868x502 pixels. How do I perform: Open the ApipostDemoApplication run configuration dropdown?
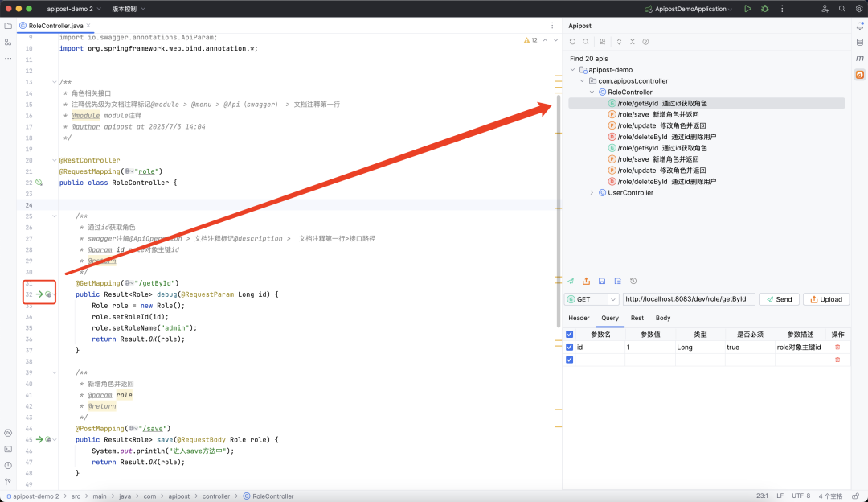click(x=688, y=9)
